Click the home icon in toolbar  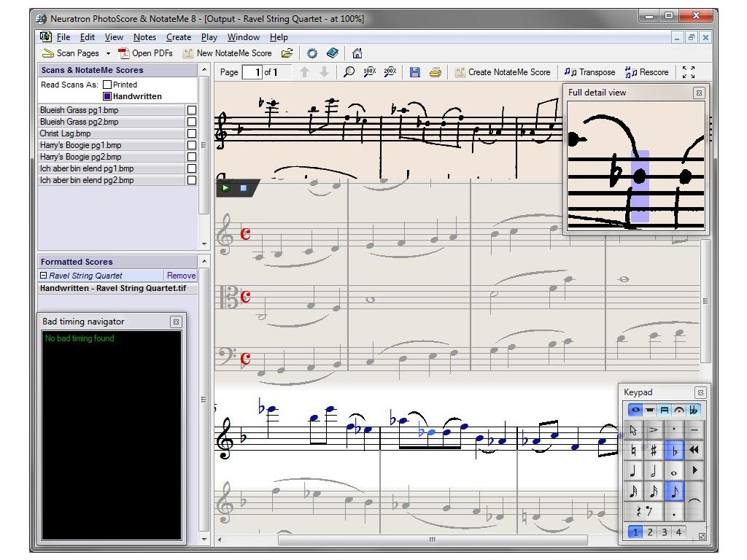(357, 53)
